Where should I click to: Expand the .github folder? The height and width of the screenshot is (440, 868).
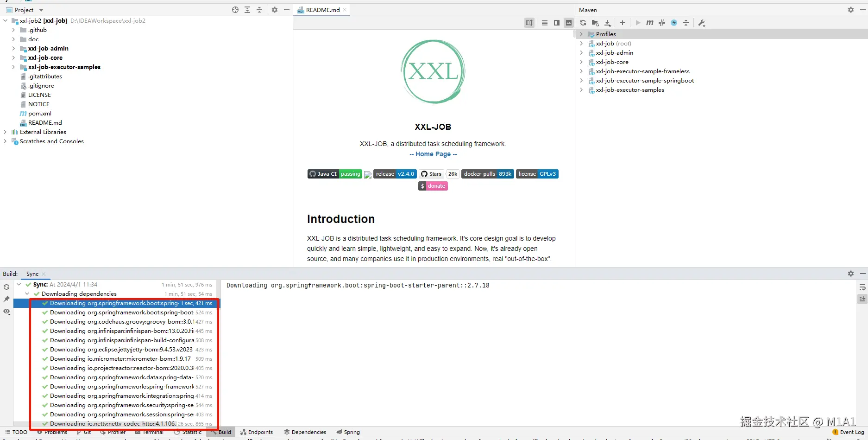(13, 30)
